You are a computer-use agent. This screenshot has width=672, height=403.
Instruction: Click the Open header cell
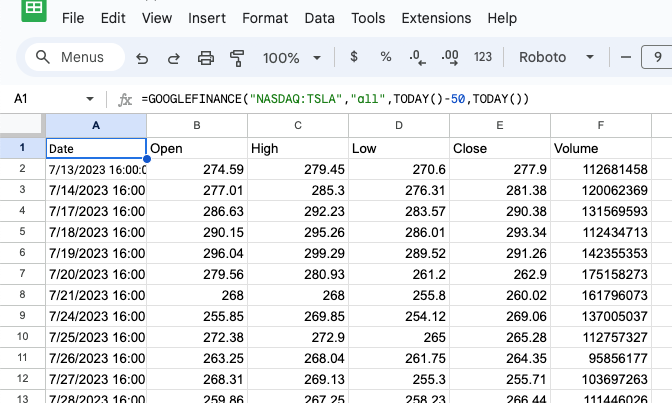point(197,148)
